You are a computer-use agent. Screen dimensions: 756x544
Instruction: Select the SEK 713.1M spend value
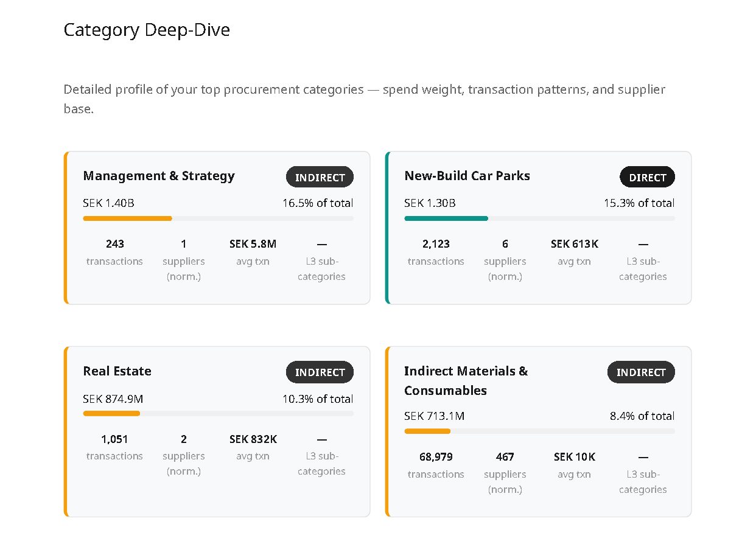tap(435, 416)
